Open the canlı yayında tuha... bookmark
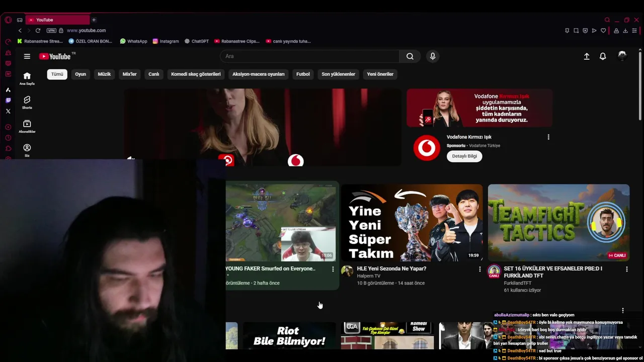This screenshot has height=362, width=644. pyautogui.click(x=288, y=41)
